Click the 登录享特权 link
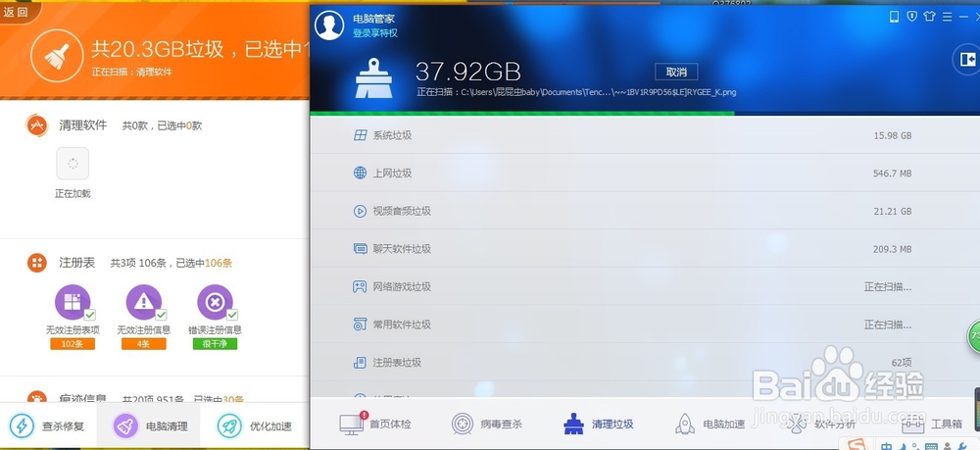The height and width of the screenshot is (450, 980). click(375, 32)
